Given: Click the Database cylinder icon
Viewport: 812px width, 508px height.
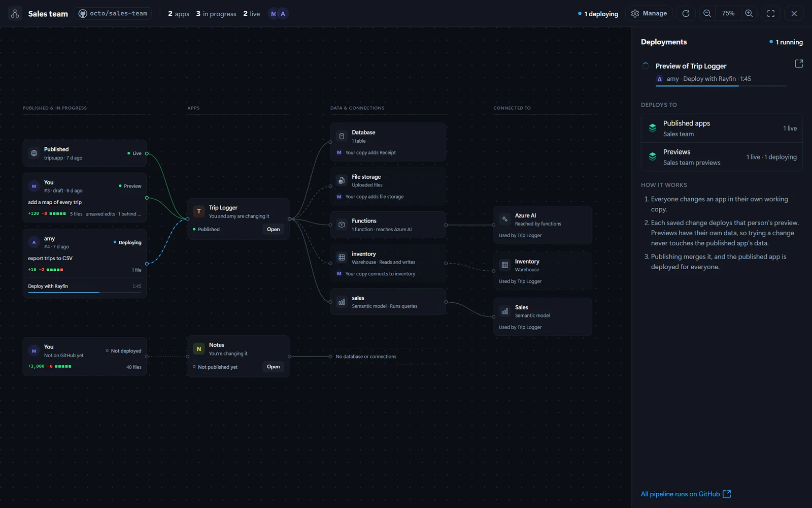Looking at the screenshot, I should click(342, 136).
